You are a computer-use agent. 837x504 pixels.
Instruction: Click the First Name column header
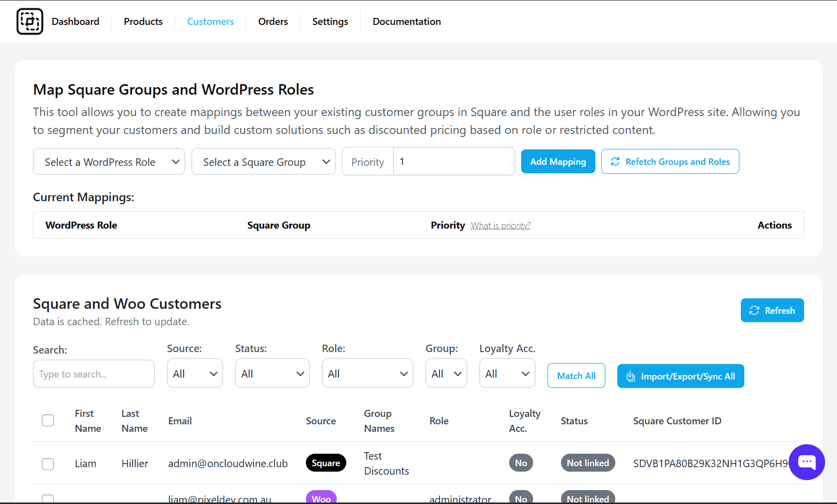(88, 421)
